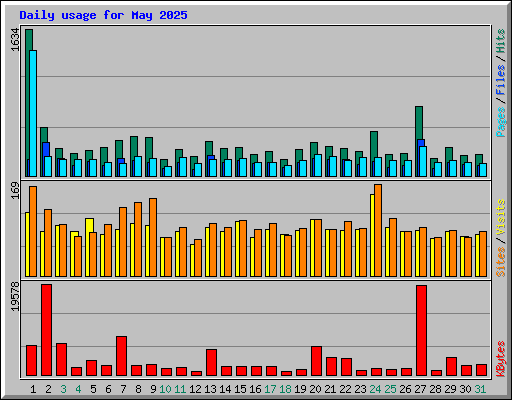
Task: Click the orange Visits bar for day 9
Action: click(x=153, y=237)
